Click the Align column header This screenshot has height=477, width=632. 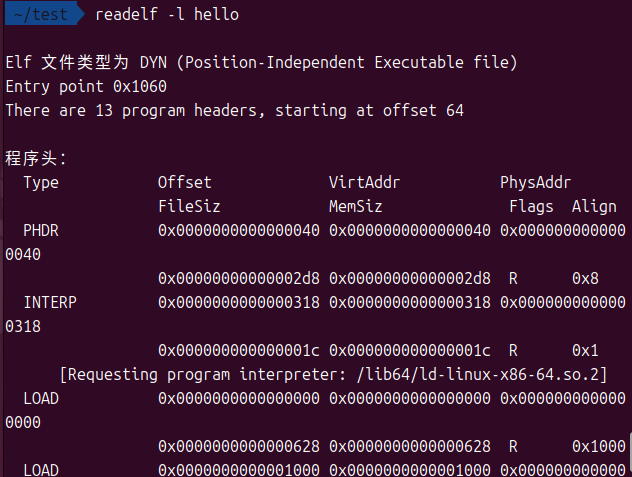[594, 206]
